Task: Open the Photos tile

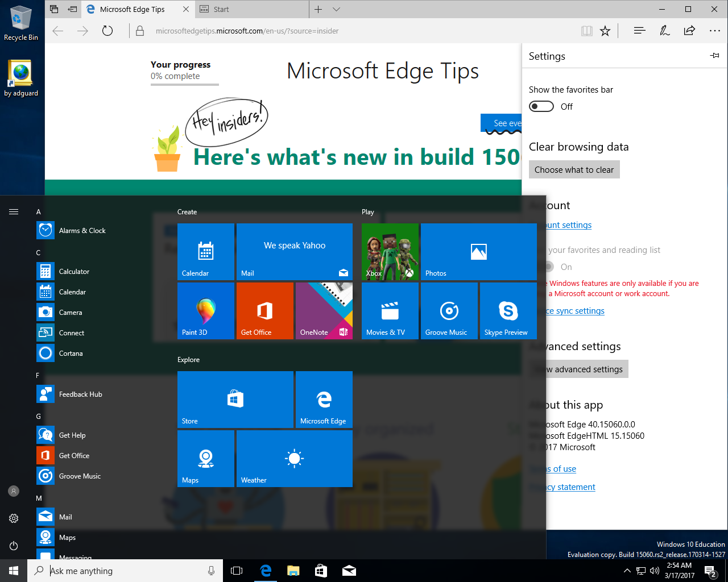Action: (479, 252)
